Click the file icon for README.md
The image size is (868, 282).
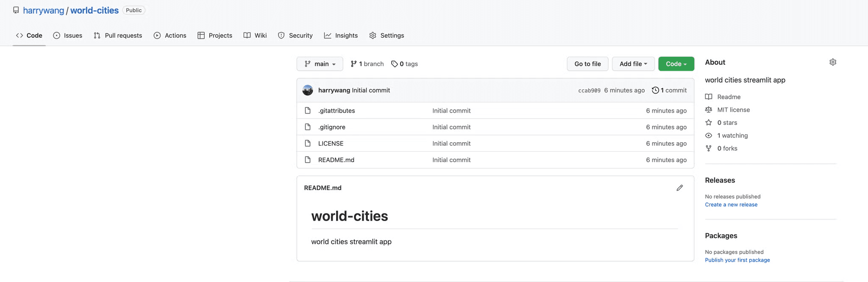point(308,160)
